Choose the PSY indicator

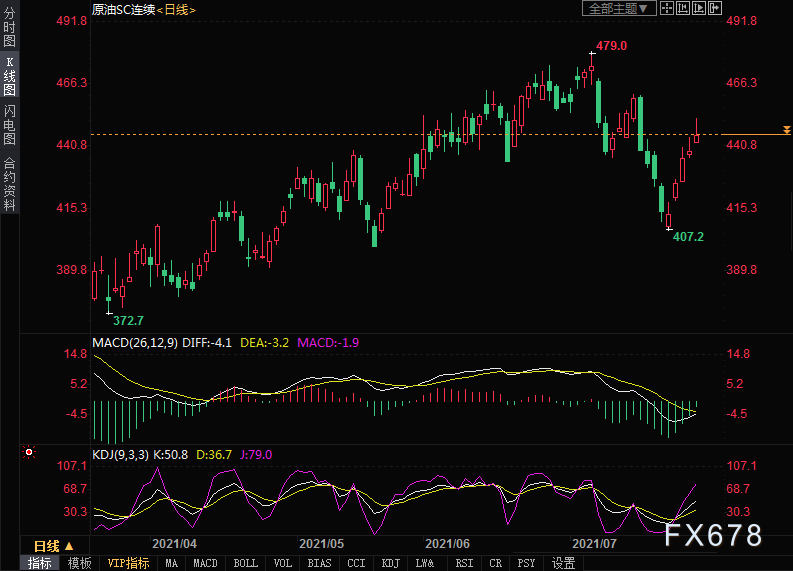[x=526, y=563]
